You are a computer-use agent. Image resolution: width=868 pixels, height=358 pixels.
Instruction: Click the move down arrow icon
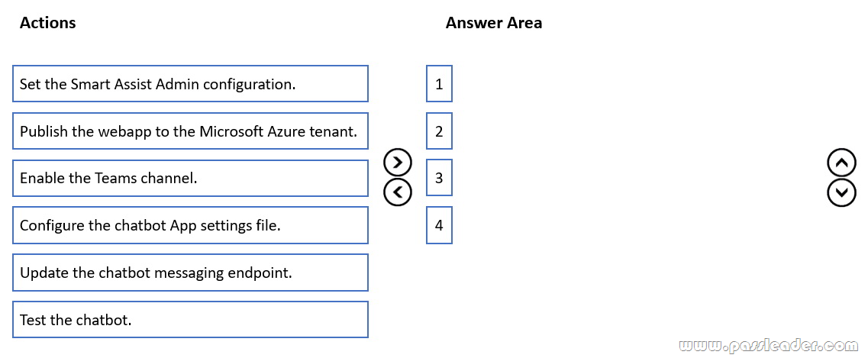coord(841,192)
